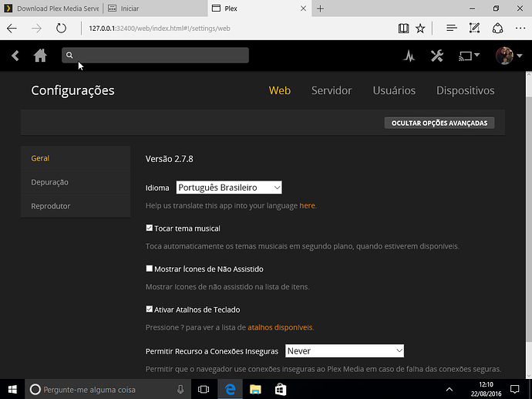Screen dimensions: 532x399
Task: Switch to the Usuários tab
Action: click(394, 90)
